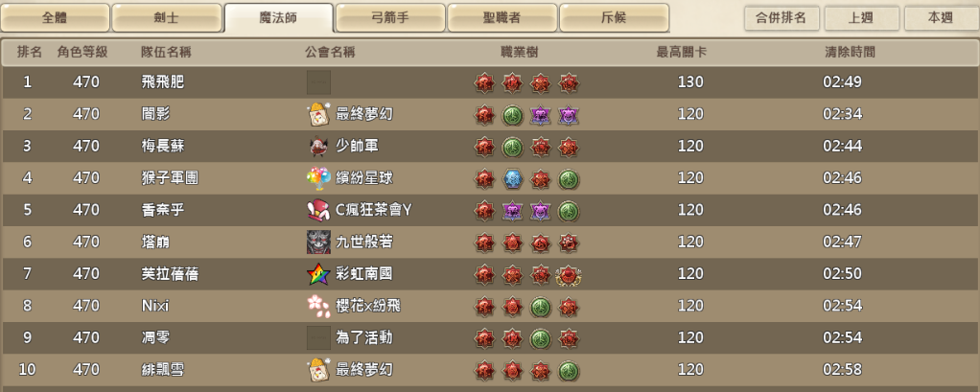This screenshot has width=980, height=392.
Task: Click C瘋狂茶會Y hat guild emblem
Action: click(318, 210)
